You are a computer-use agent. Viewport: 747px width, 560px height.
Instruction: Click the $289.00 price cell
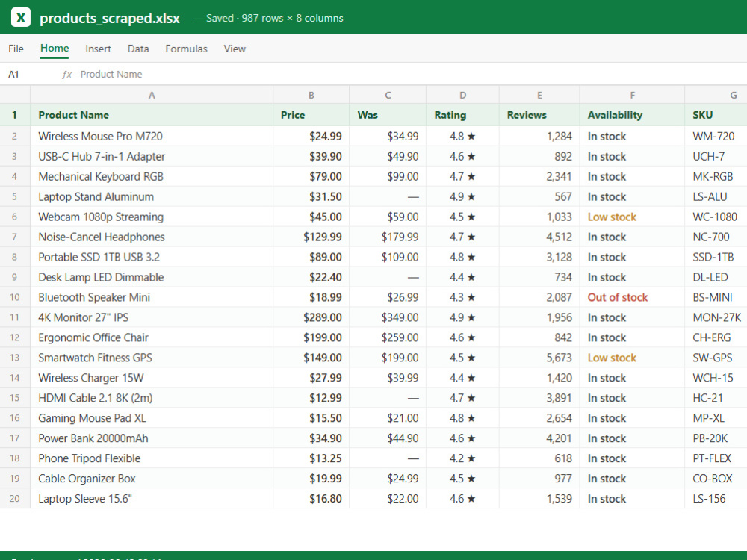point(311,317)
